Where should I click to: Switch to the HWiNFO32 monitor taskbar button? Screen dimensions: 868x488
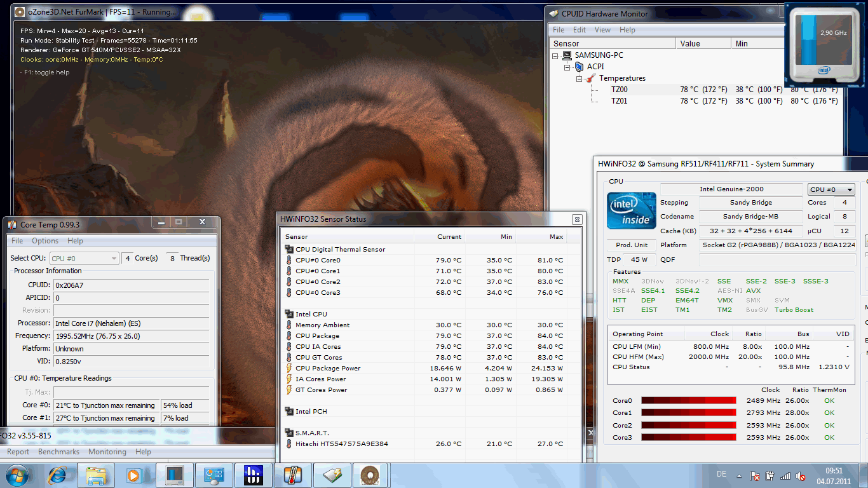pos(174,475)
